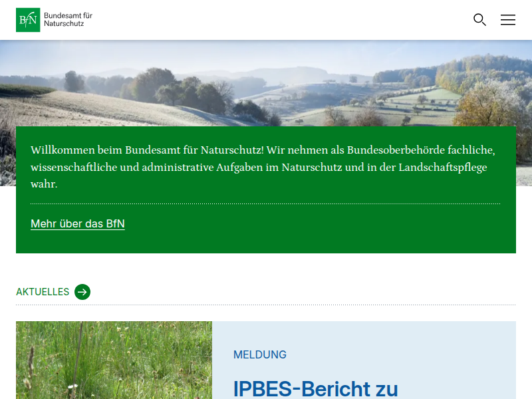Click the frosty hills landscape banner photo
Screen dimensions: 532x399
coord(266,86)
